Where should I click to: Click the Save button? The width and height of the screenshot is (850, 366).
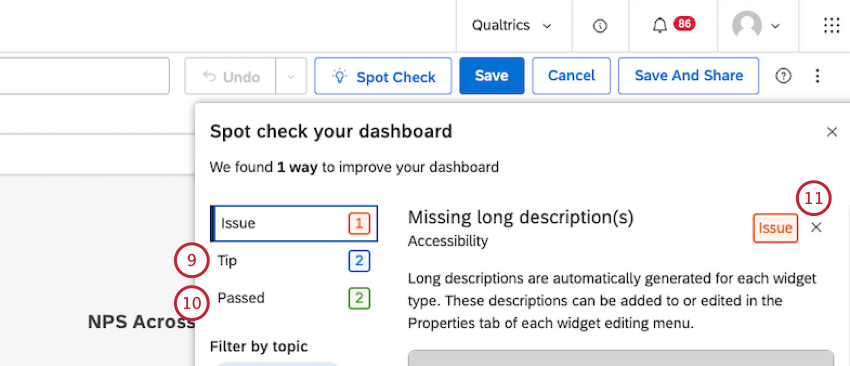492,76
